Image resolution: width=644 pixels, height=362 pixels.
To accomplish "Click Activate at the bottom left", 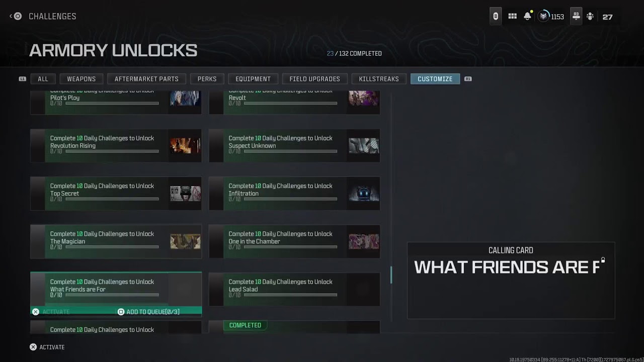I will pos(47,347).
